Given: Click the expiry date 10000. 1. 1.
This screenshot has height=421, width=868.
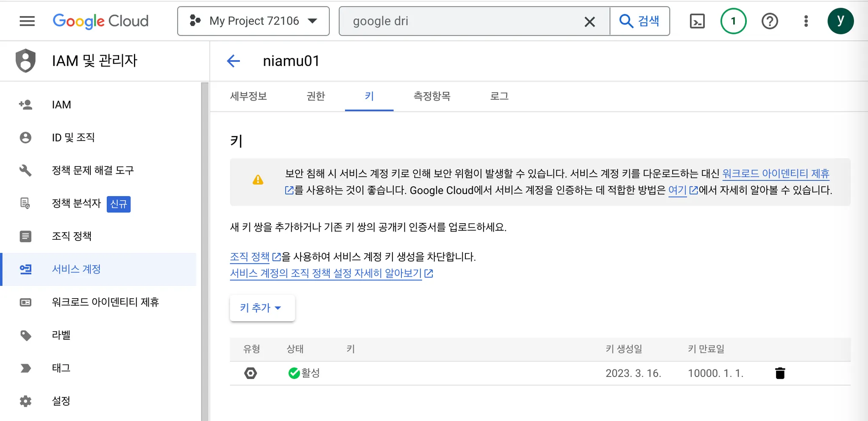Looking at the screenshot, I should pos(715,373).
